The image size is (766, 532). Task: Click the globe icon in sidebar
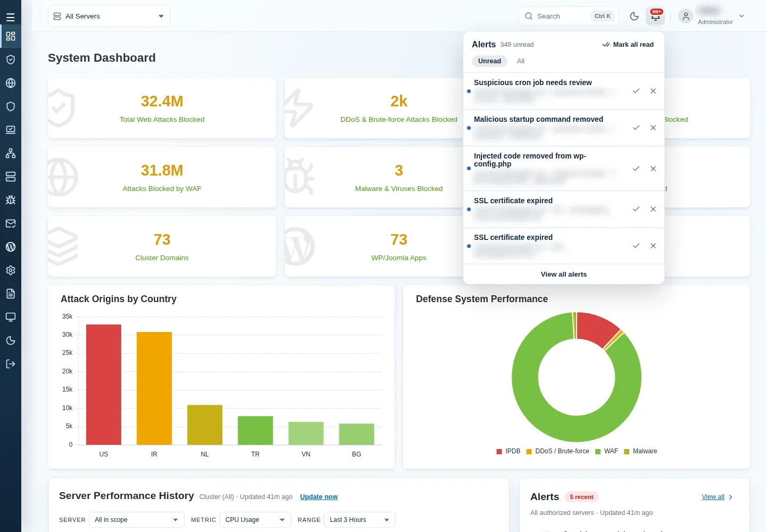(10, 83)
